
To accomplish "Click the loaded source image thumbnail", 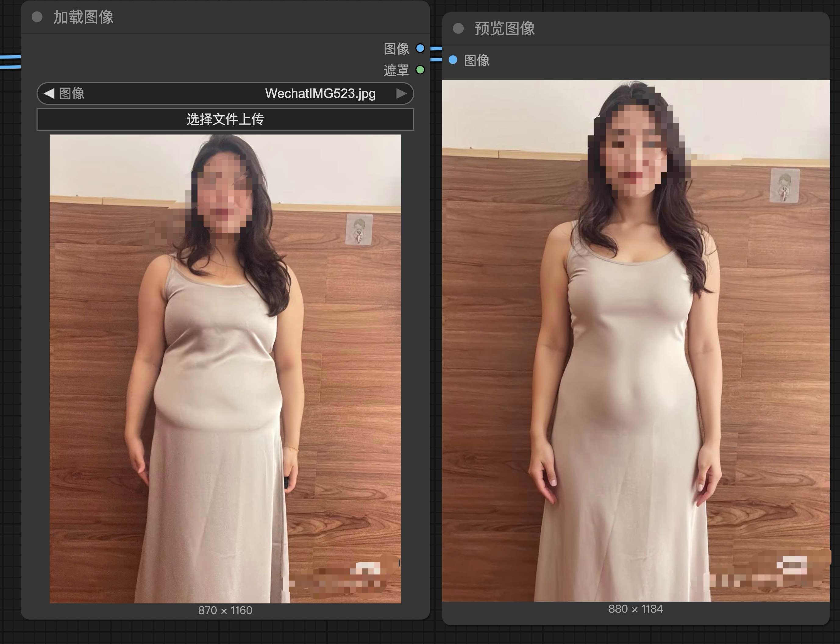I will [225, 368].
